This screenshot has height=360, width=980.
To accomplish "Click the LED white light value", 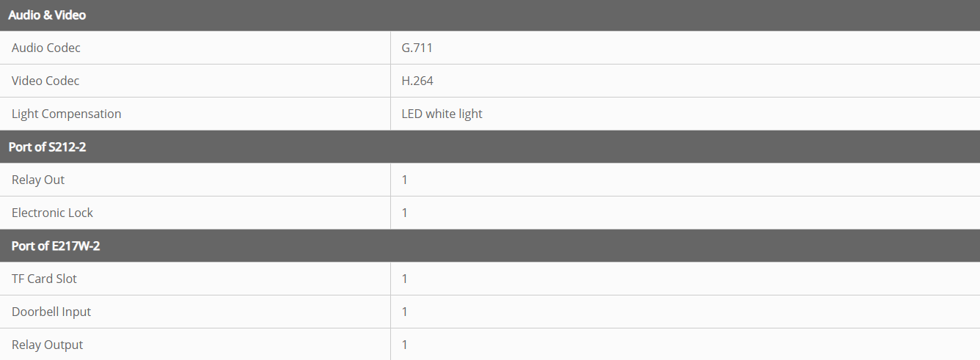I will tap(442, 114).
